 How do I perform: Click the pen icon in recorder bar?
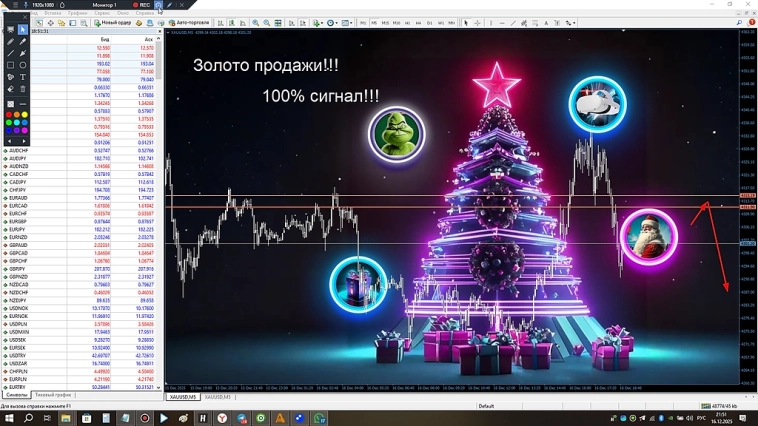pos(170,5)
